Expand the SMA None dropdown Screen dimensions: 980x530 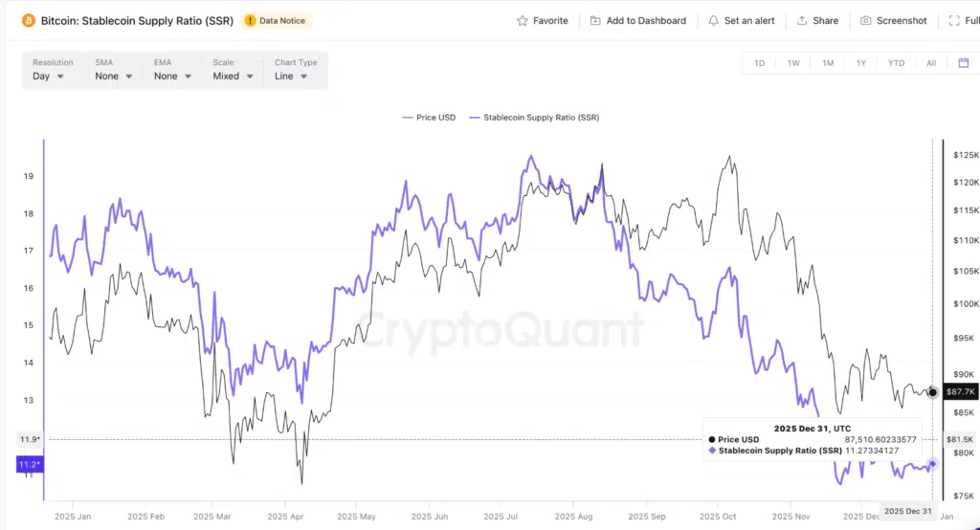click(x=112, y=76)
